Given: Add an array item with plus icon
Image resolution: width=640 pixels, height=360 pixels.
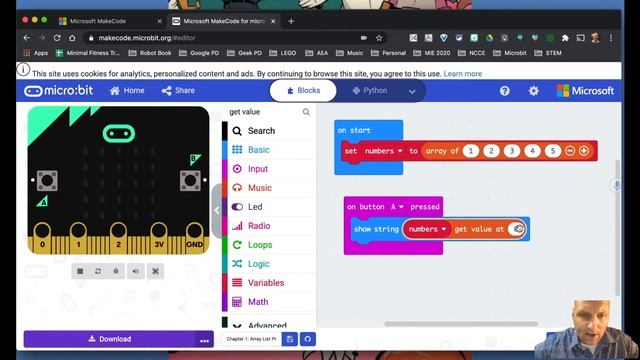Looking at the screenshot, I should click(x=584, y=151).
